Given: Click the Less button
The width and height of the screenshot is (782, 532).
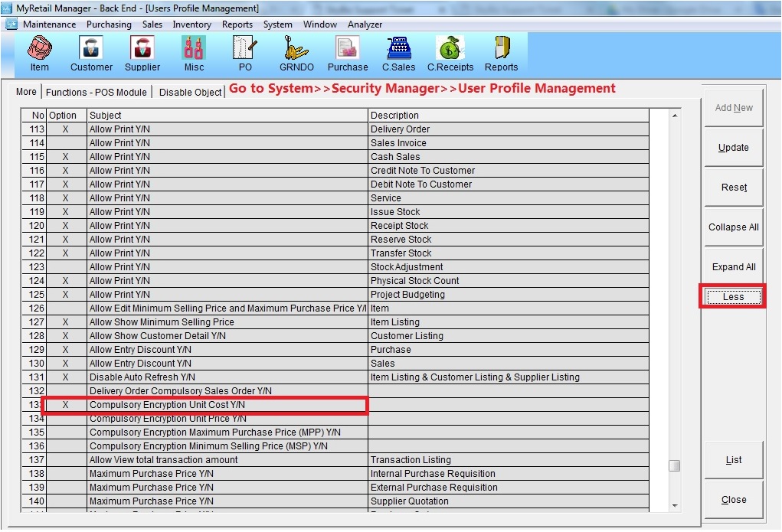Looking at the screenshot, I should (733, 297).
